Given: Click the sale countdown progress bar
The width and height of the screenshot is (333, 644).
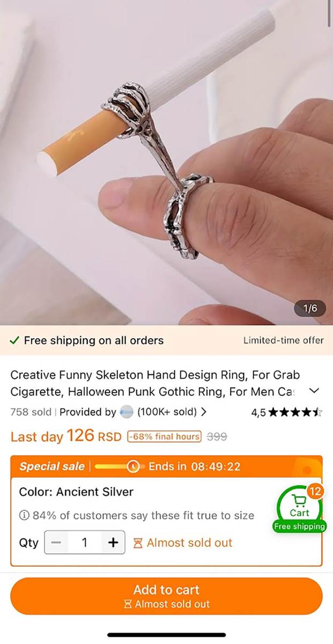Looking at the screenshot, I should point(119,466).
